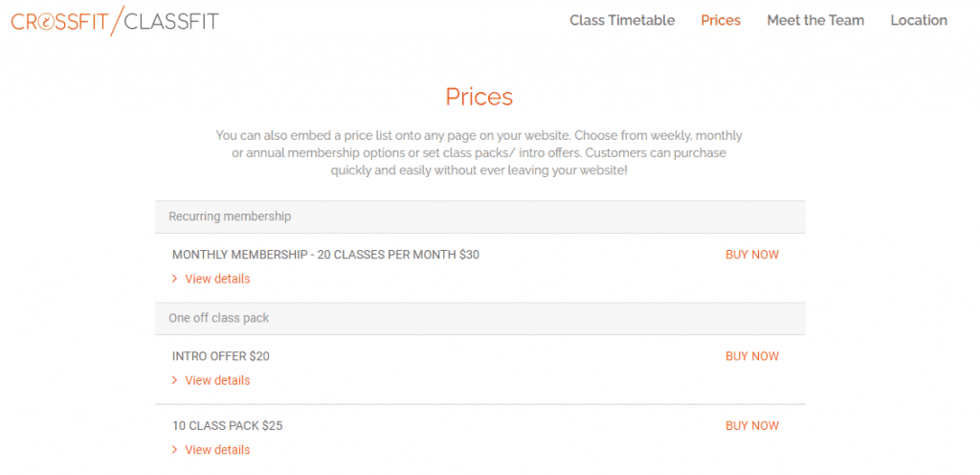Expand the chevron under Monthly Membership
980x475 pixels.
coord(174,279)
